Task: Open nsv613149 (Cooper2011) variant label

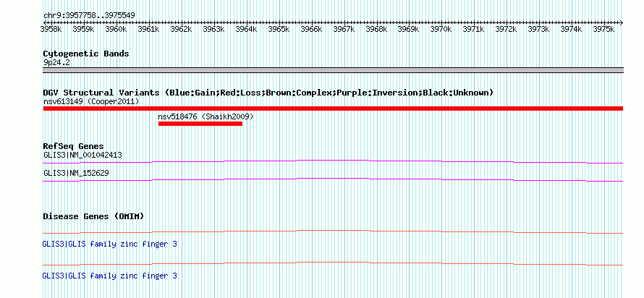Action: pyautogui.click(x=91, y=101)
